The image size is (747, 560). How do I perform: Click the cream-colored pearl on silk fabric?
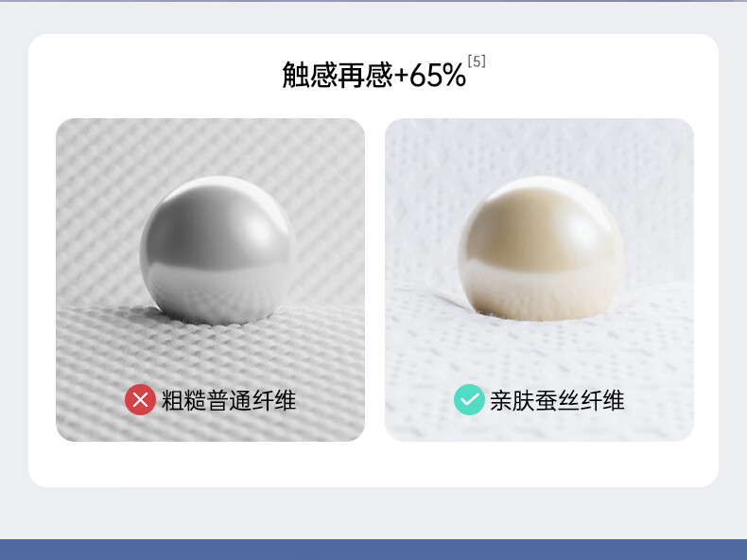[541, 248]
